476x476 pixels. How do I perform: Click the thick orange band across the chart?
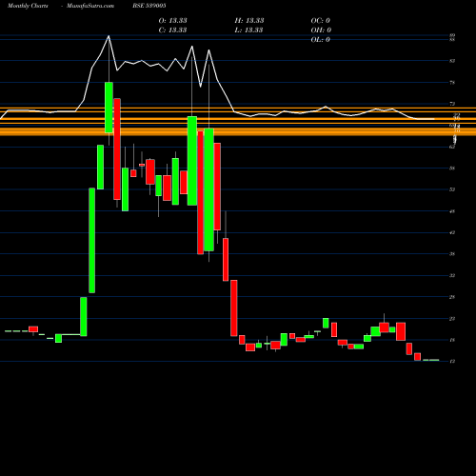pos(238,131)
